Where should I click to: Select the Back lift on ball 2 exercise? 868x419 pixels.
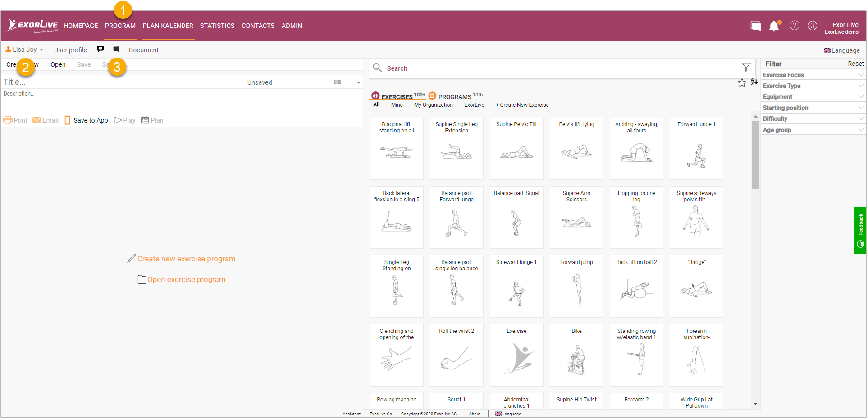[636, 287]
